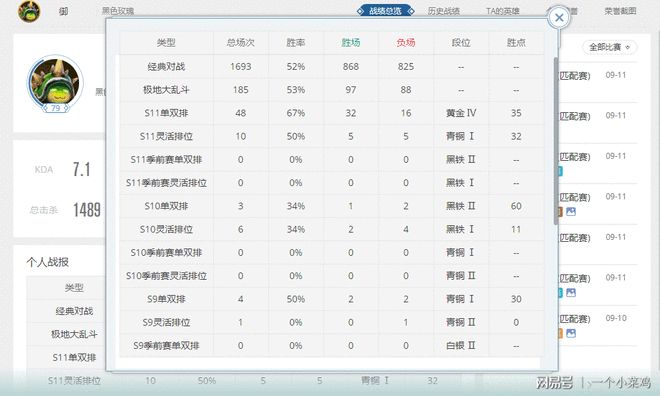Click the 段位 column header
The image size is (660, 396).
click(x=461, y=43)
